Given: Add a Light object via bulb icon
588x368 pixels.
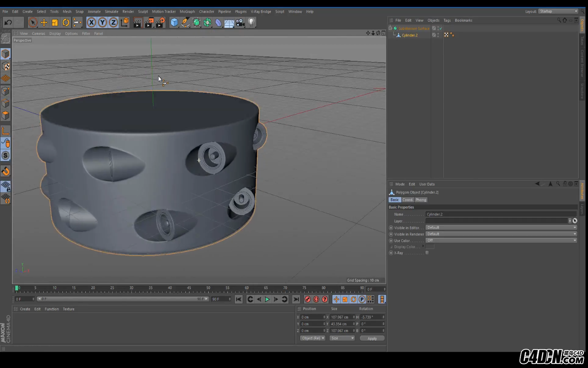Looking at the screenshot, I should [x=252, y=22].
